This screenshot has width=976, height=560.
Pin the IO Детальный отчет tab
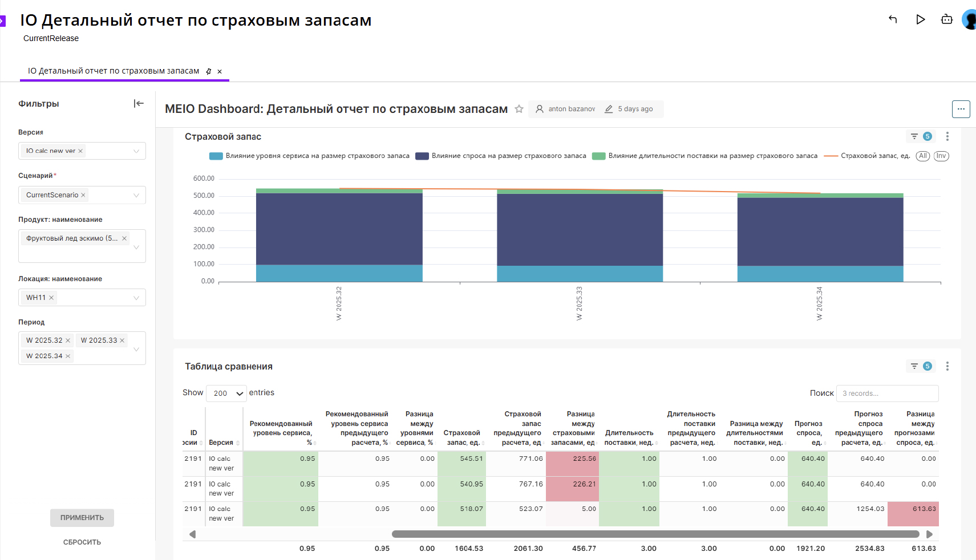click(209, 71)
